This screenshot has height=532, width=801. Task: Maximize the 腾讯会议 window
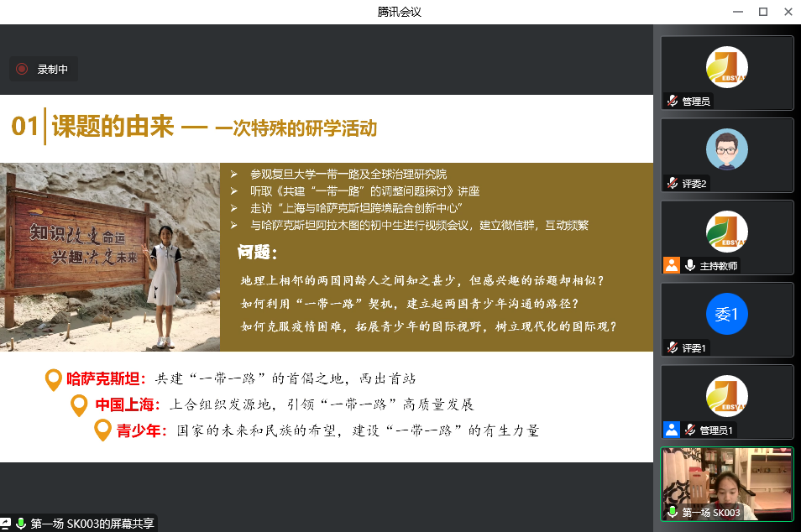pyautogui.click(x=762, y=12)
